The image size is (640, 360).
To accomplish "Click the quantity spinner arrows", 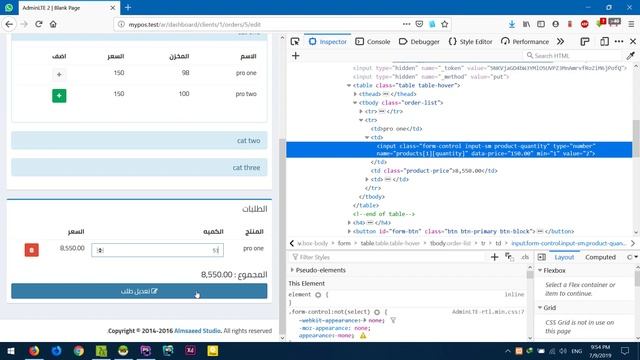I will tap(100, 250).
